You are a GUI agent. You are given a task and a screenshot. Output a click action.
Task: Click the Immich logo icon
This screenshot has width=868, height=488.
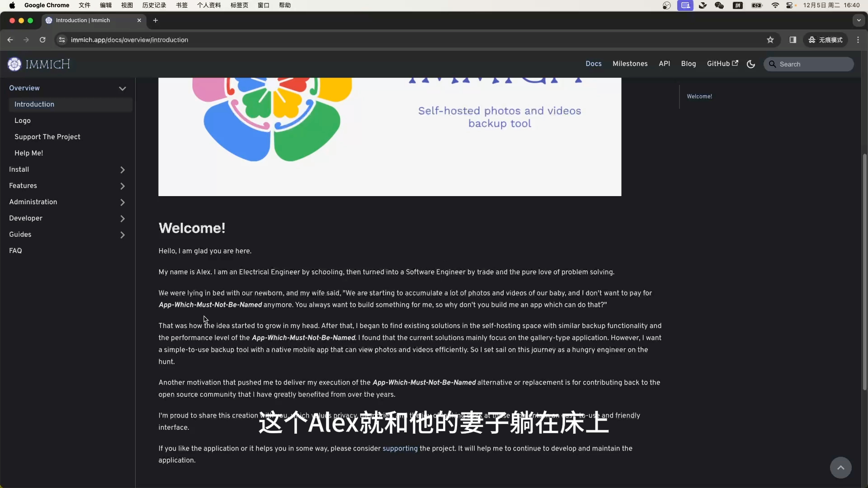[x=14, y=64]
